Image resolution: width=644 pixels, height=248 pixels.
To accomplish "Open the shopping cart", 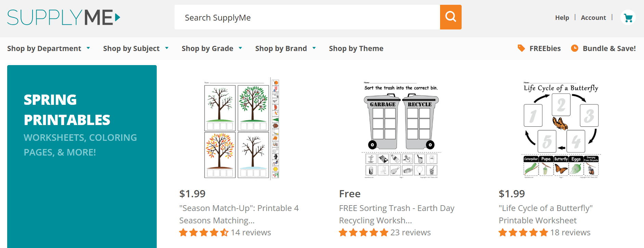I will 628,17.
